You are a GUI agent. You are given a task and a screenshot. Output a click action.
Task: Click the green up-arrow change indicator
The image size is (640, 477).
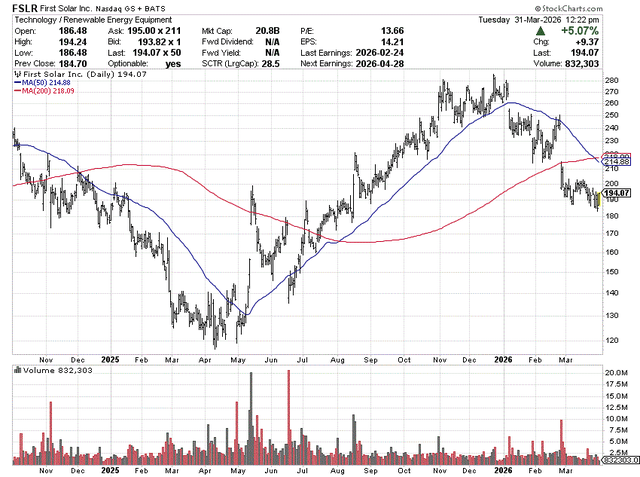540,31
